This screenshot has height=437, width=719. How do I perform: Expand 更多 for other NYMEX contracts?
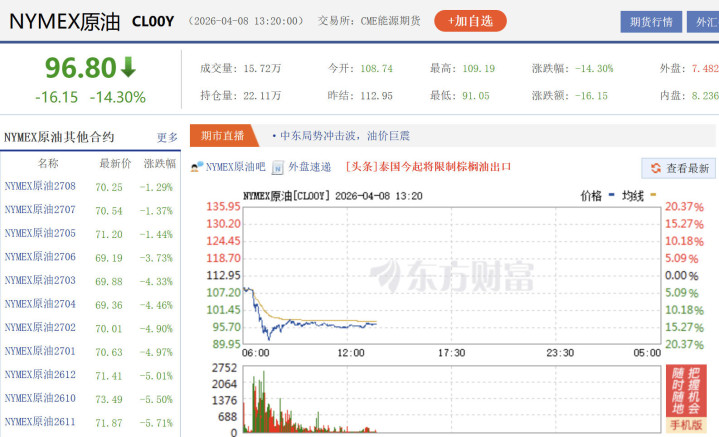click(x=167, y=137)
